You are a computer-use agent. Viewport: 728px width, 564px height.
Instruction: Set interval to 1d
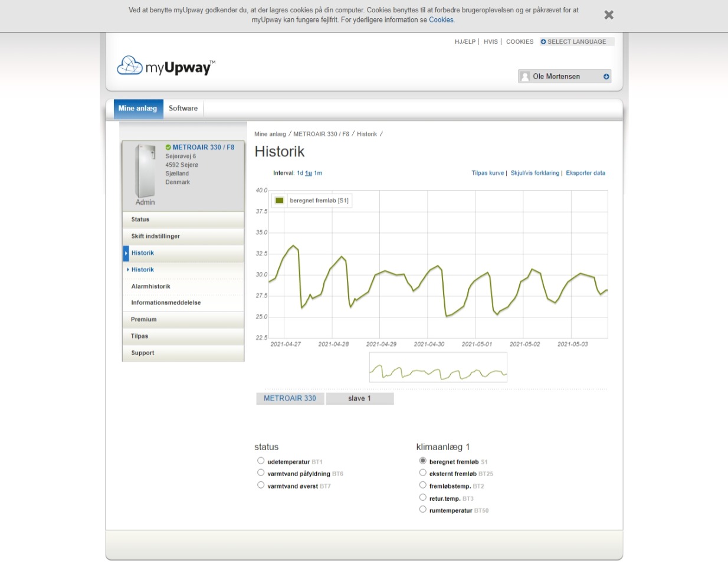(x=300, y=173)
